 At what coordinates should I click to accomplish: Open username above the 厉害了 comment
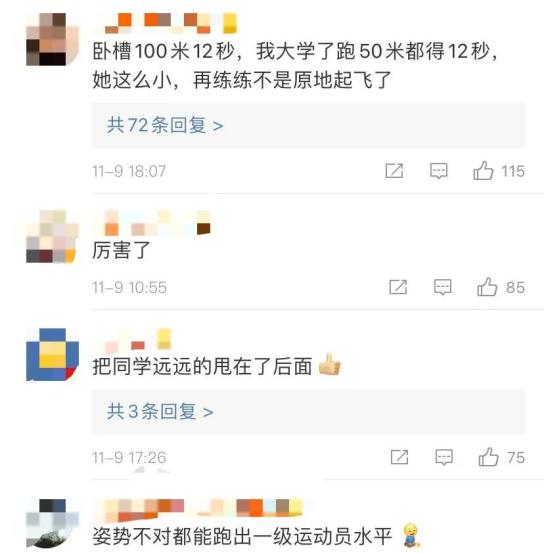(157, 223)
